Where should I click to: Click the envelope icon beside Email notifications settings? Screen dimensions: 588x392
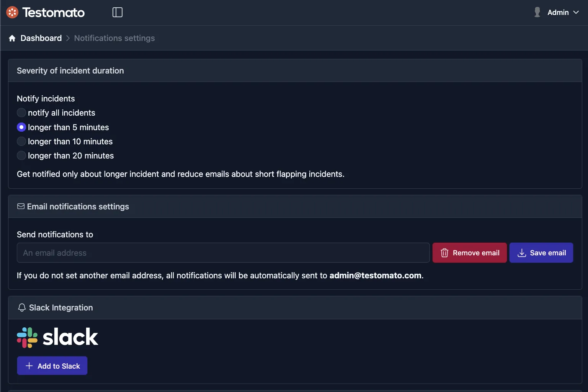click(x=21, y=206)
